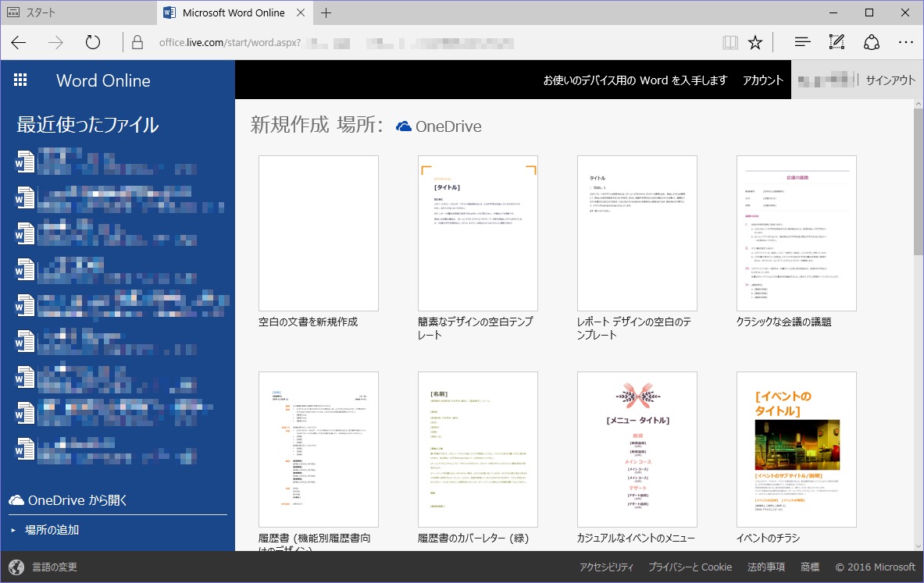Image resolution: width=924 pixels, height=583 pixels.
Task: Open 履歴書のカバーレター (緑) template thumbnail
Action: pos(478,450)
